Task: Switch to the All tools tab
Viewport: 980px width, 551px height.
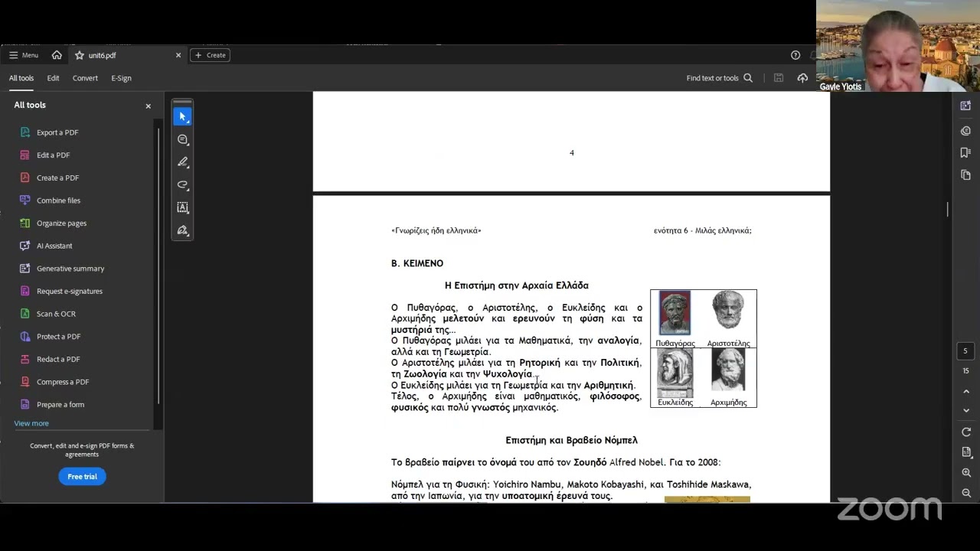Action: click(x=21, y=78)
